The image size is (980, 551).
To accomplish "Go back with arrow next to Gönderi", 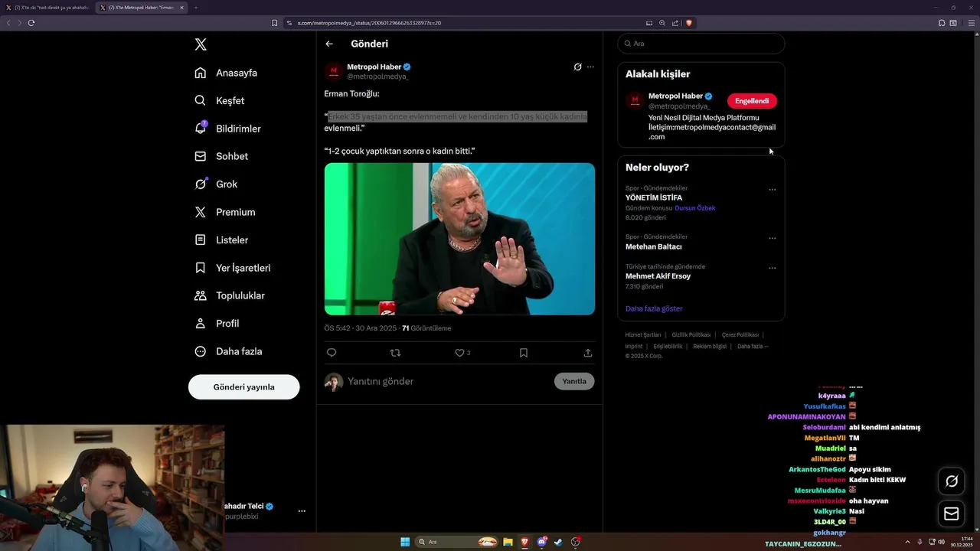I will (329, 44).
